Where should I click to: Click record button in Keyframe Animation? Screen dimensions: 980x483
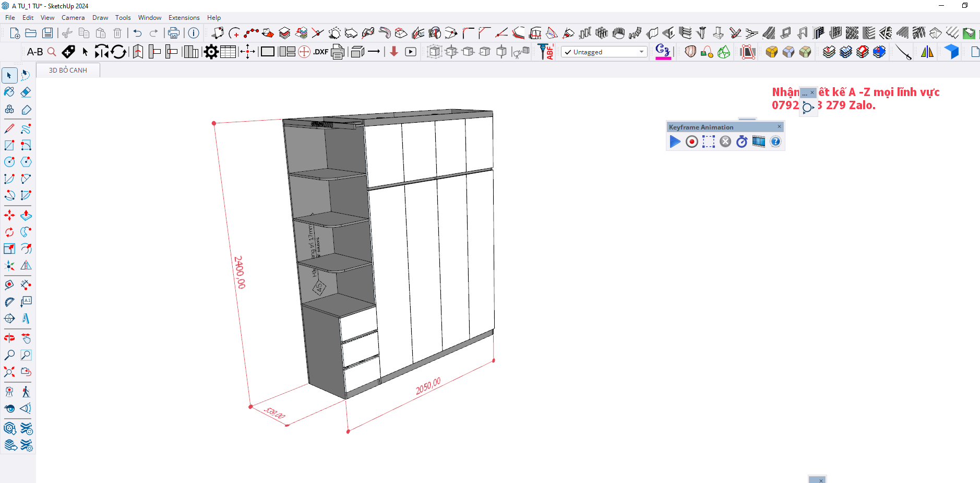(691, 142)
